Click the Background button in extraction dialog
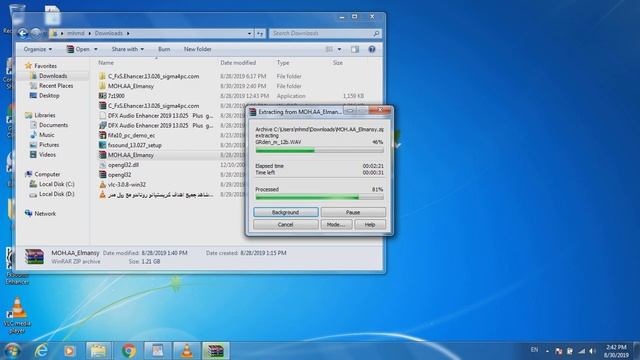 click(x=285, y=212)
